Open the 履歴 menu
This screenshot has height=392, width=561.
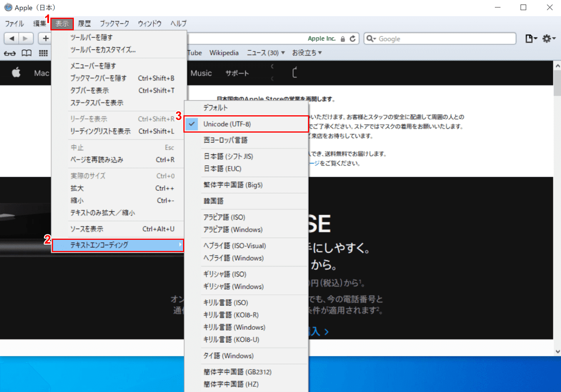(x=84, y=23)
